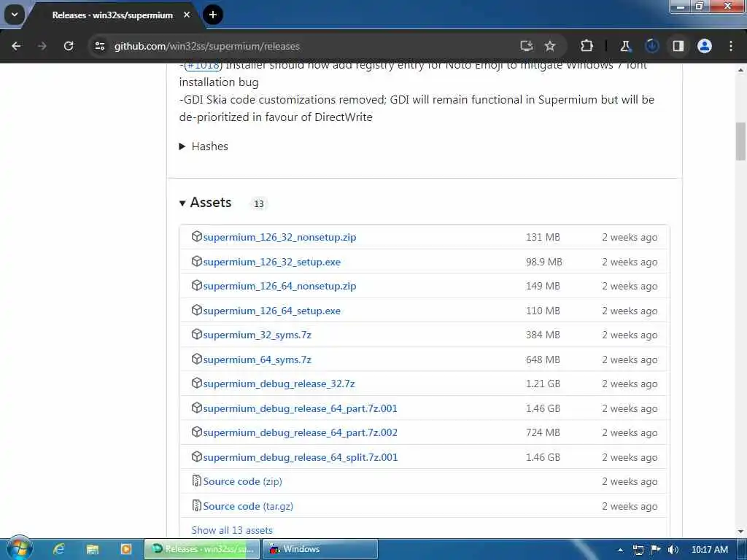Image resolution: width=747 pixels, height=560 pixels.
Task: Click the forward navigation arrow
Action: click(42, 46)
